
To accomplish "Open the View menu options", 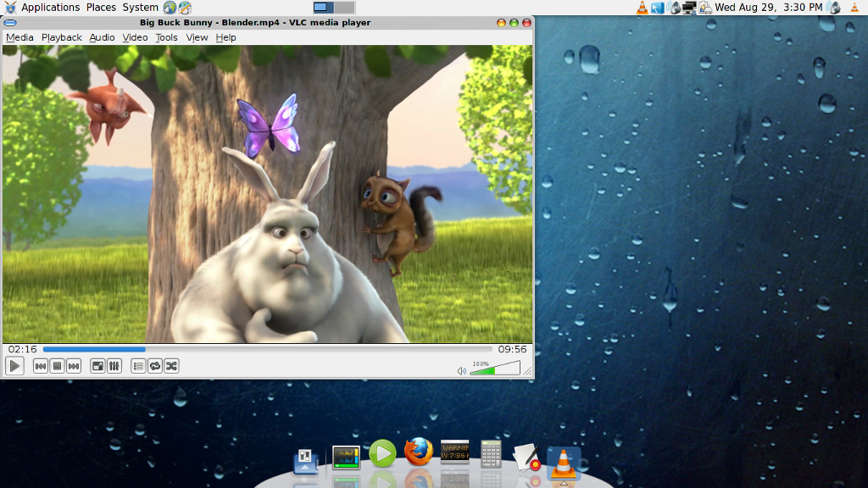I will pos(197,37).
